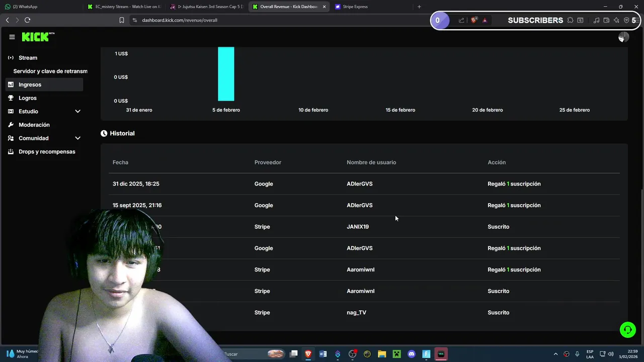Open File Explorer from taskbar
This screenshot has height=362, width=644.
[382, 354]
